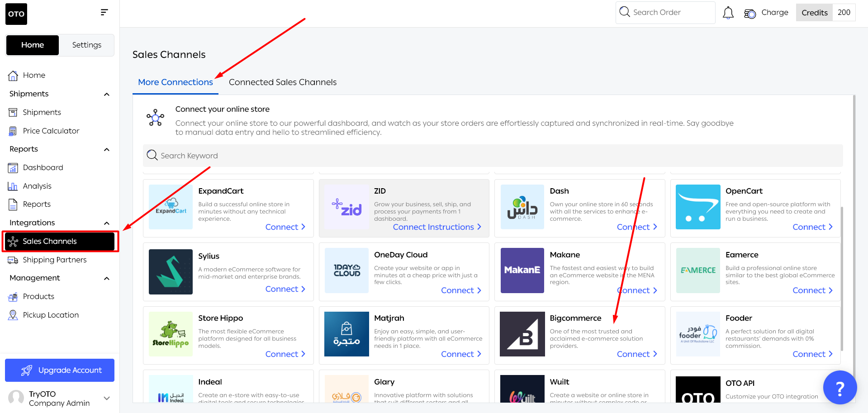868x413 pixels.
Task: Click the Shipping Partners truck icon
Action: [x=13, y=260]
